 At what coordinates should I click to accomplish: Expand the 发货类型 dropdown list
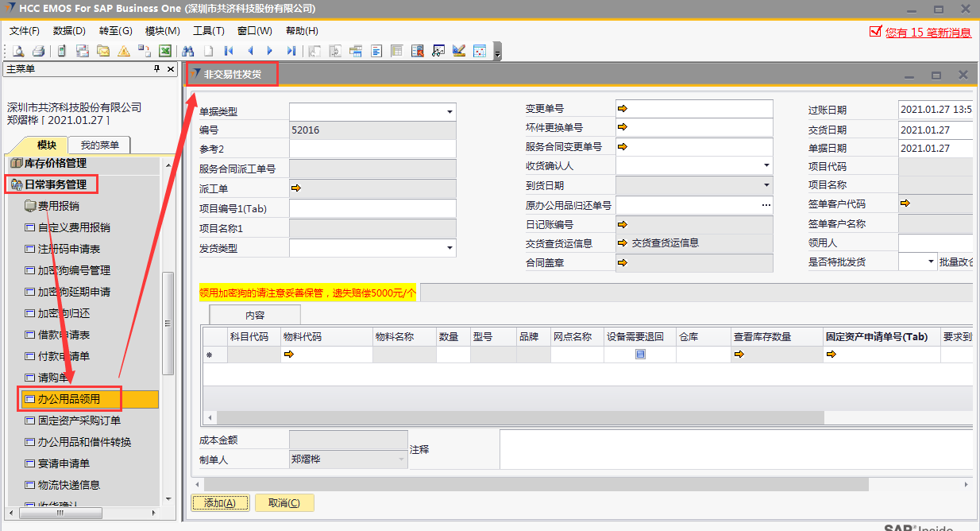click(x=449, y=249)
